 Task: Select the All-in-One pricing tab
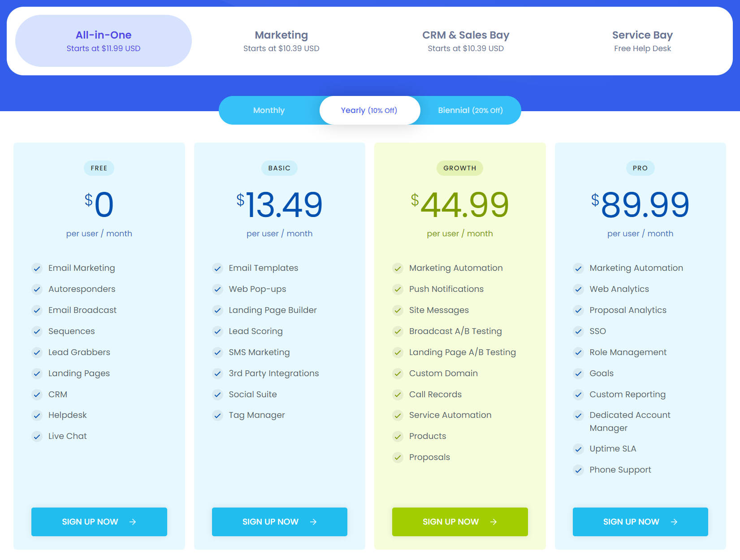(x=104, y=41)
